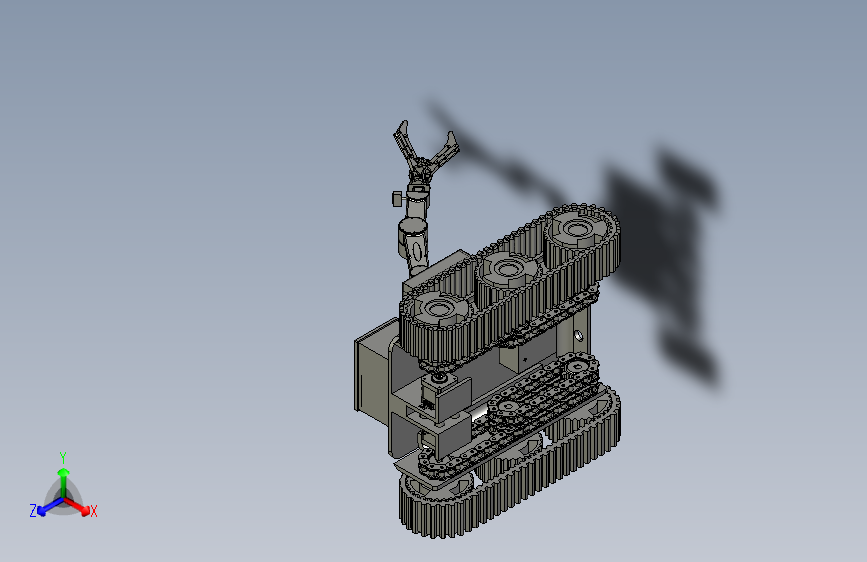Select the rectangular chassis box on the left side

pos(373,375)
